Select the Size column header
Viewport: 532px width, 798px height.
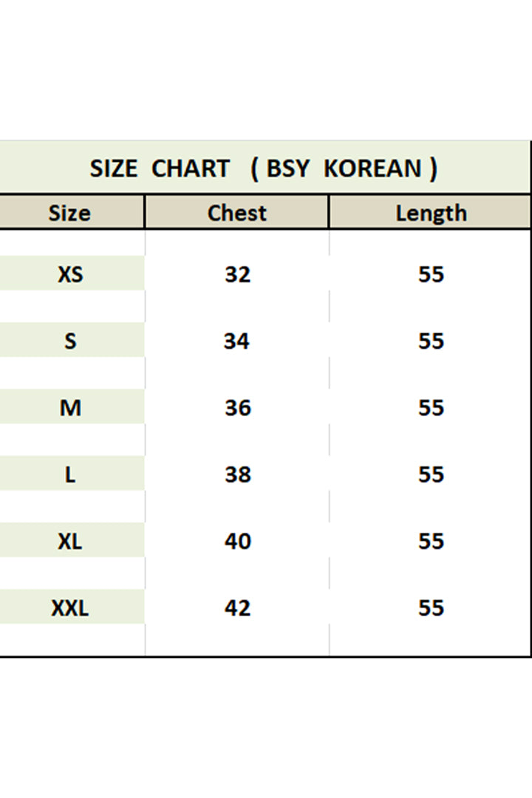tap(69, 213)
